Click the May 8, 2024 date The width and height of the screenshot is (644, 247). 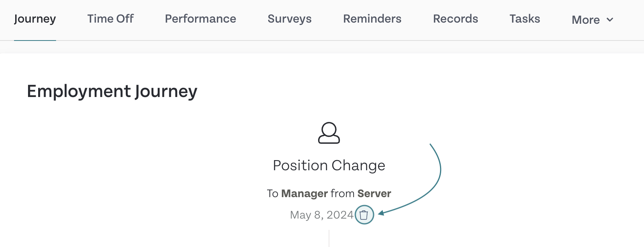[x=322, y=215]
